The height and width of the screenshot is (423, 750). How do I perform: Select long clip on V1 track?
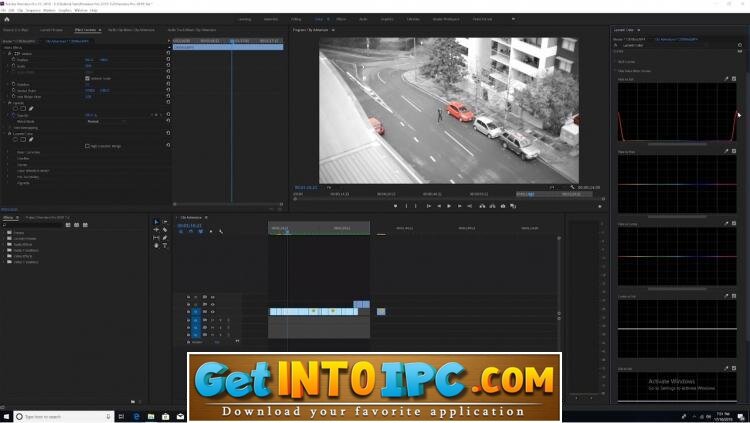point(314,312)
